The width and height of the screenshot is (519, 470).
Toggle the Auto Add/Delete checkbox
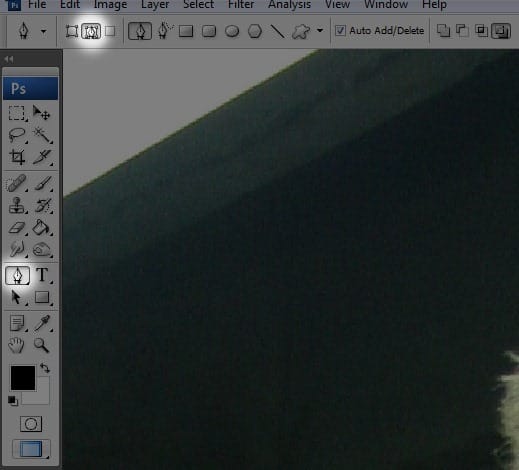coord(340,31)
